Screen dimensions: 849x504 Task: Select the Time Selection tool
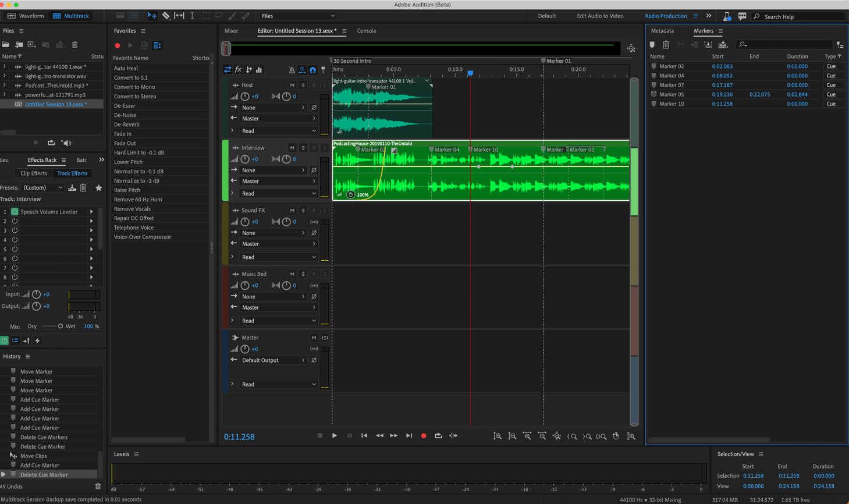tap(192, 16)
